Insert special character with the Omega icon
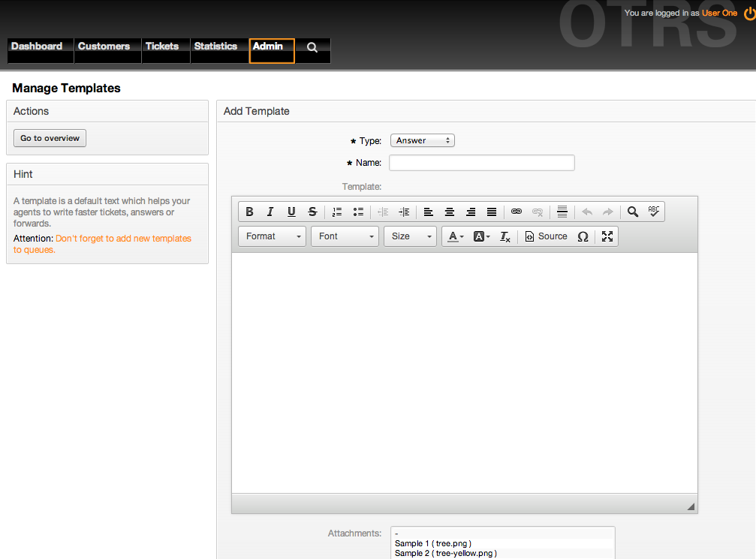 [583, 236]
